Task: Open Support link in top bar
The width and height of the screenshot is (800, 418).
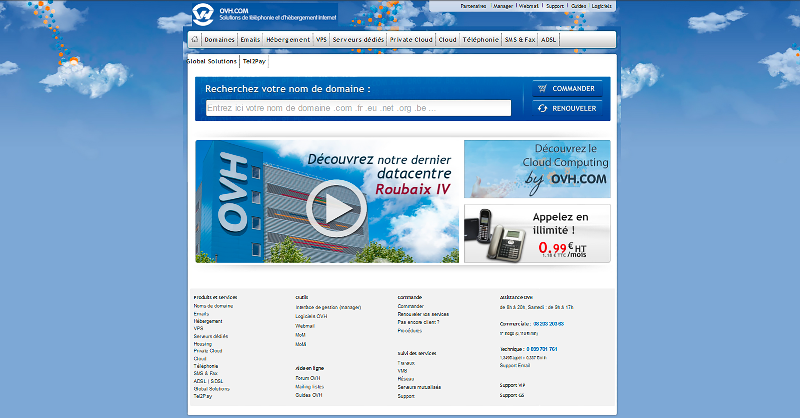Action: point(555,6)
